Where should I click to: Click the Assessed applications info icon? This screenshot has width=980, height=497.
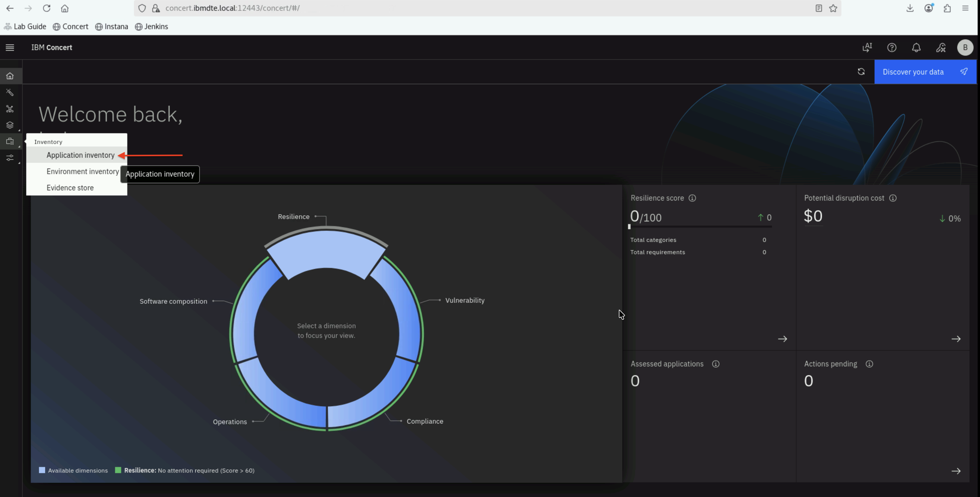[716, 364]
